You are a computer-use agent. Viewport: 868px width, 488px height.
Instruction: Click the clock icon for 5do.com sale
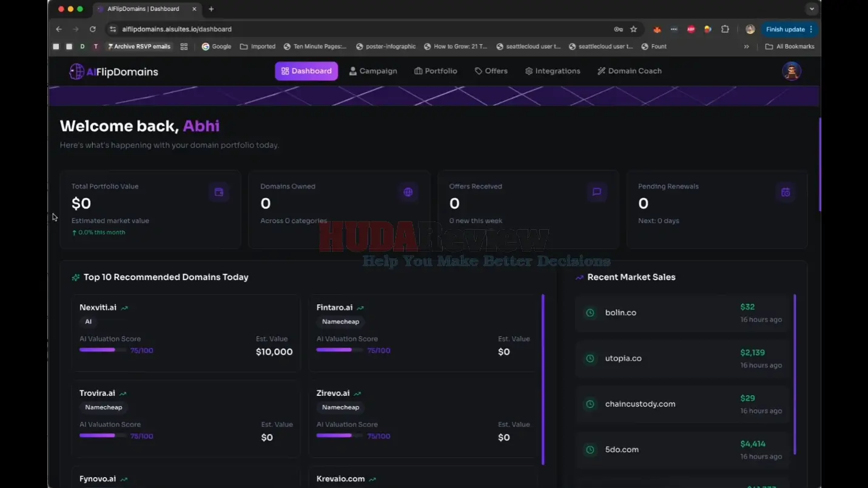590,450
